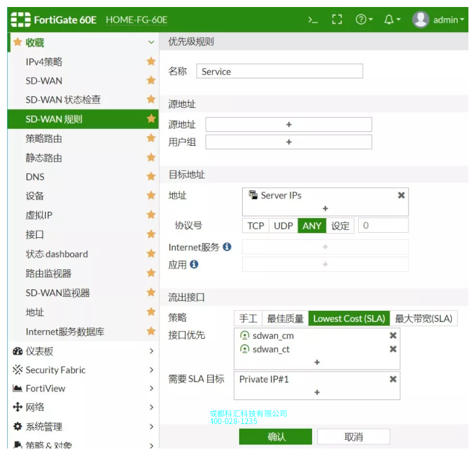Remove sdwan_cm interface entry

tap(393, 335)
